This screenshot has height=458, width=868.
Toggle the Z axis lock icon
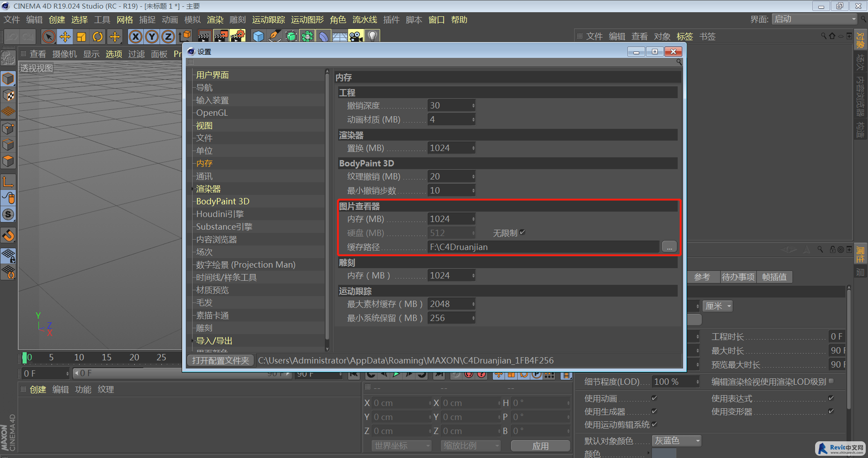[168, 37]
